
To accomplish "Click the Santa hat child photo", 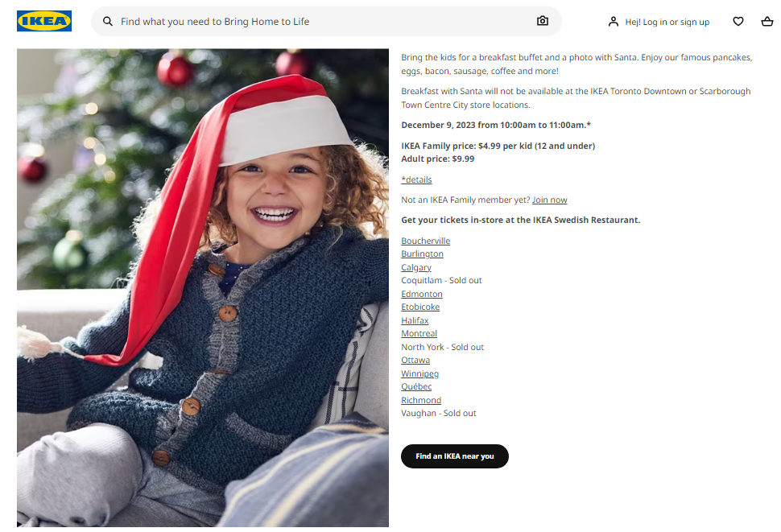I will coord(203,287).
